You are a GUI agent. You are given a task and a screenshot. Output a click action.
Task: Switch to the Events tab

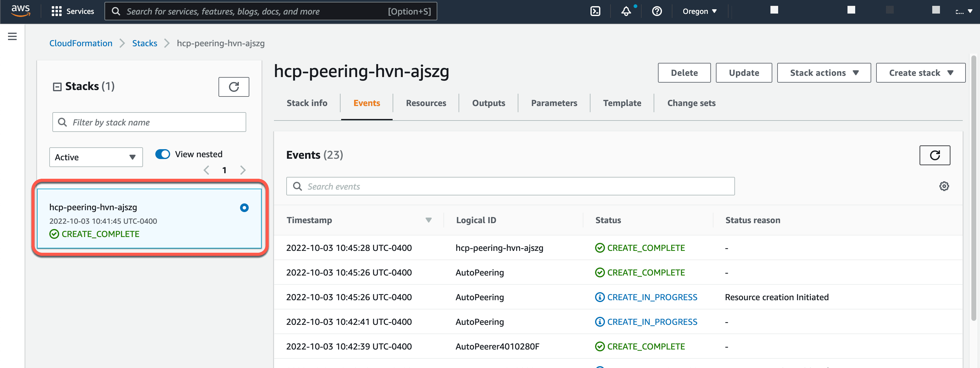click(x=366, y=103)
